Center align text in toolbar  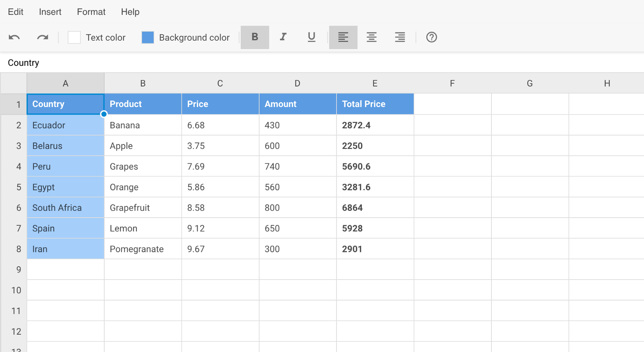click(x=372, y=37)
